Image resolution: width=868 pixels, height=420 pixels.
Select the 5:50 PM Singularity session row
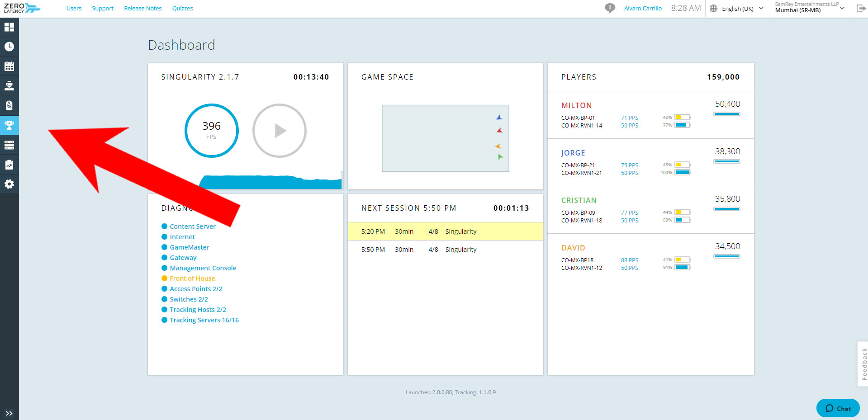click(x=445, y=250)
